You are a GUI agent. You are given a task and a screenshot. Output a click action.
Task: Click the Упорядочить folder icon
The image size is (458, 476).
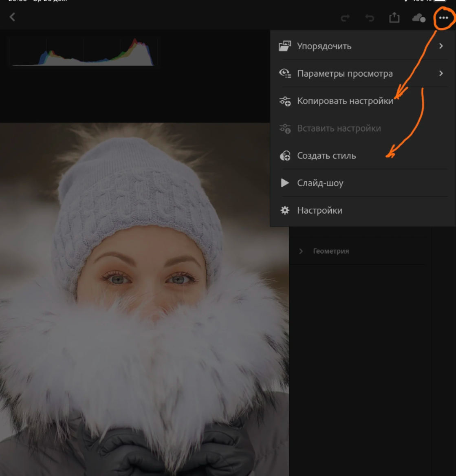285,46
